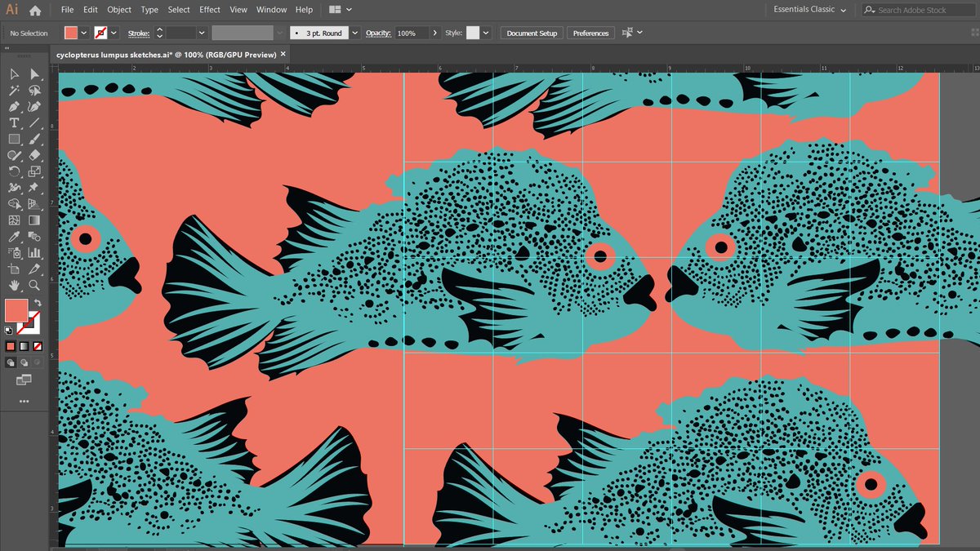The width and height of the screenshot is (980, 551).
Task: Open the fill color dropdown in control bar
Action: pos(84,33)
